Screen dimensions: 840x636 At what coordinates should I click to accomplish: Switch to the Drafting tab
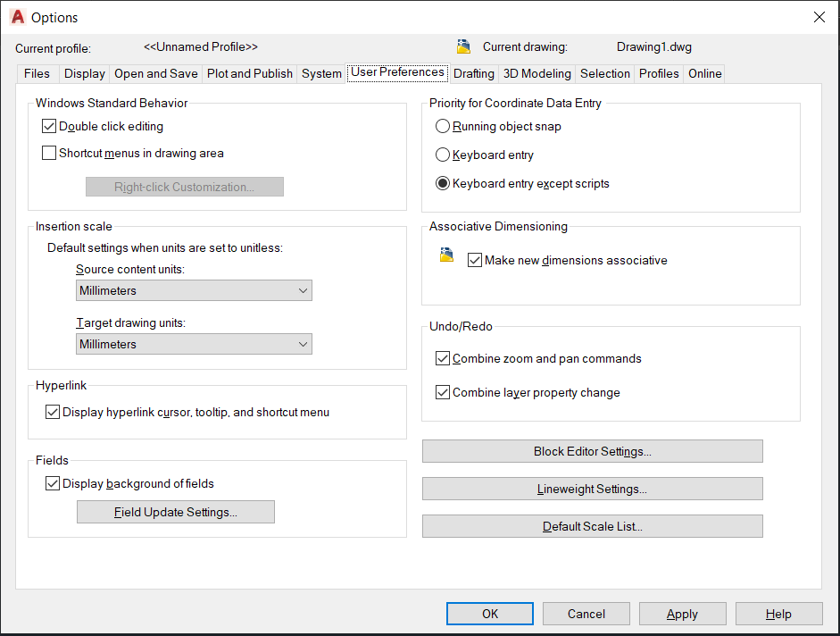pyautogui.click(x=473, y=74)
